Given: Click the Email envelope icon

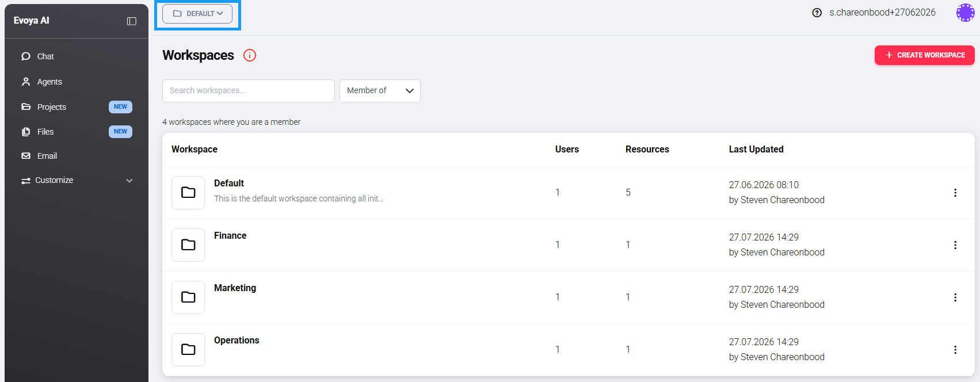Looking at the screenshot, I should pyautogui.click(x=26, y=156).
